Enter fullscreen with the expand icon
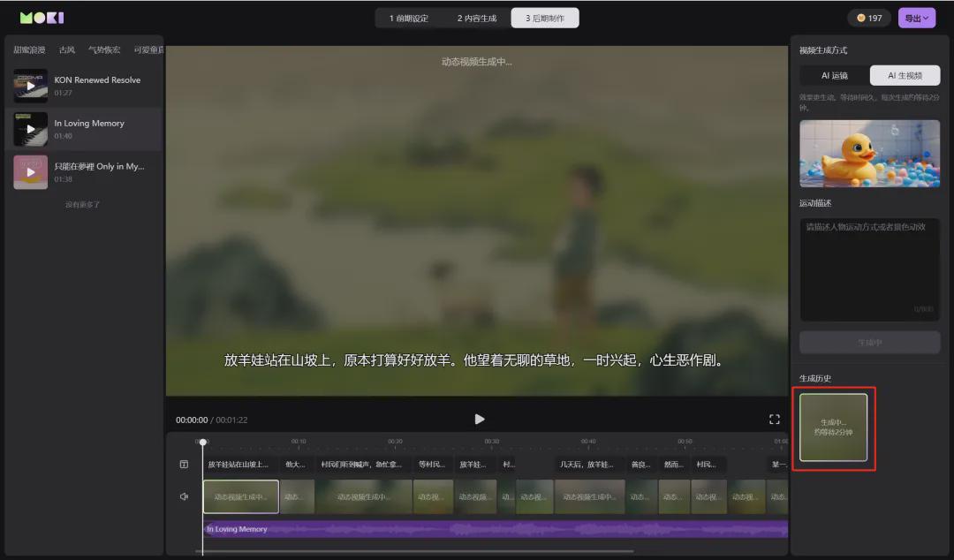 pyautogui.click(x=775, y=419)
